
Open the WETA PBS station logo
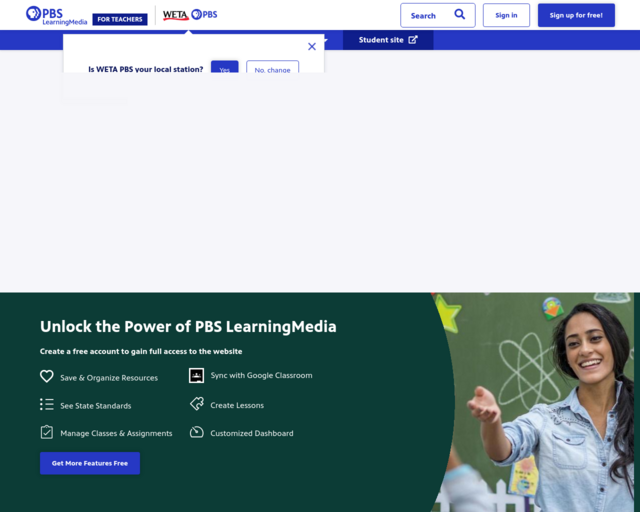click(190, 15)
